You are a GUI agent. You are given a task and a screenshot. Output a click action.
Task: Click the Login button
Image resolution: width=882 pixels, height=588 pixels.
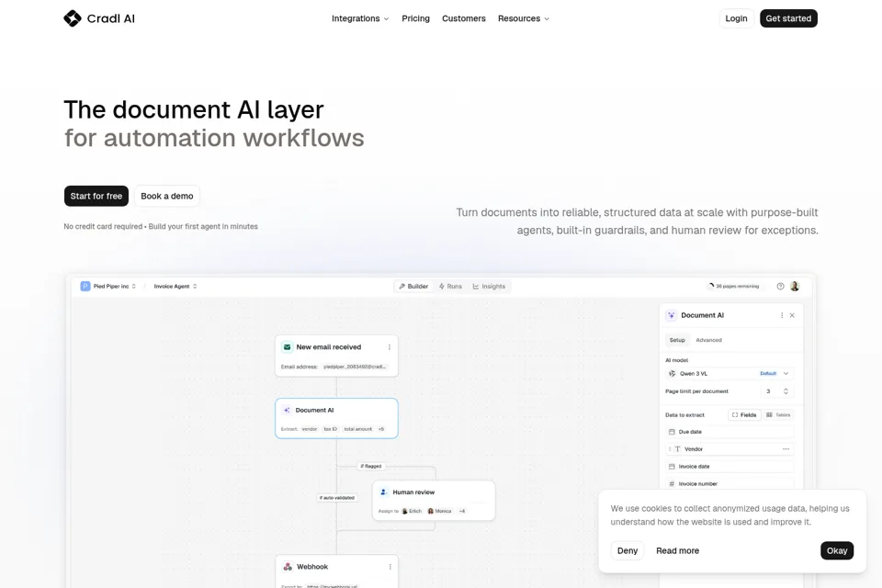point(736,18)
